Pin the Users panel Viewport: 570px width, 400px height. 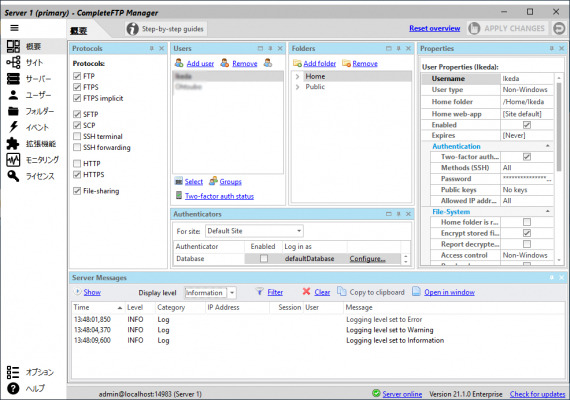(x=270, y=48)
